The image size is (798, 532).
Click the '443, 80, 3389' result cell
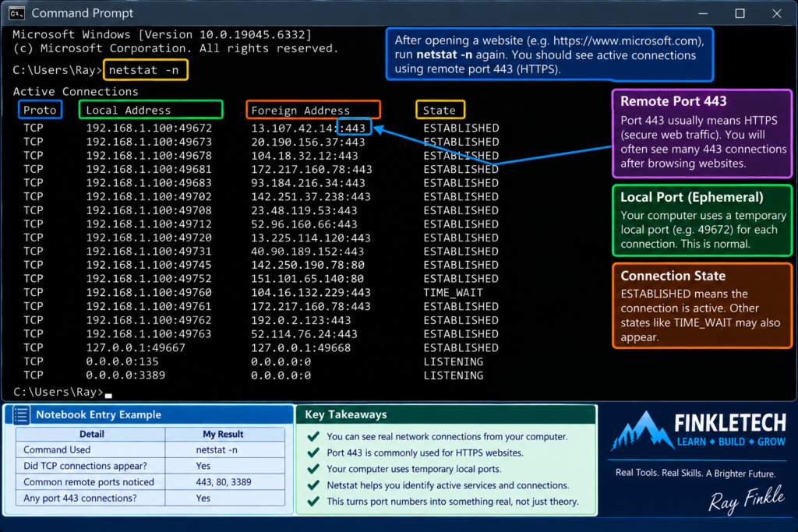pyautogui.click(x=224, y=482)
